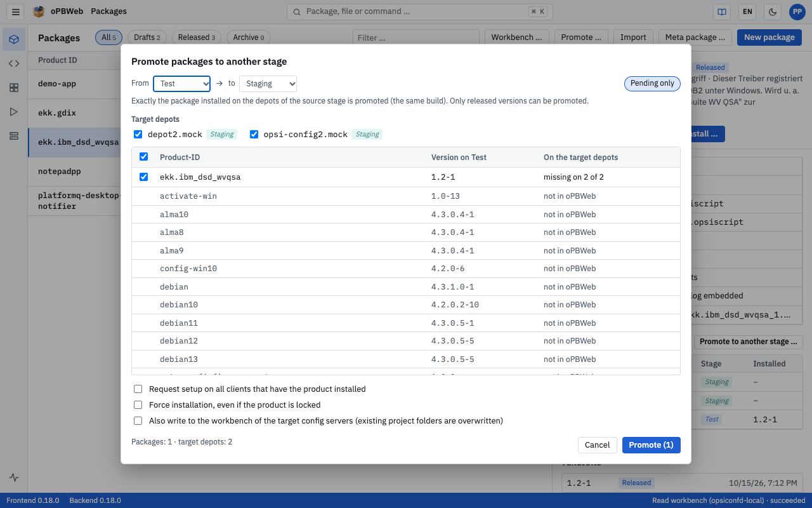812x508 pixels.
Task: Click the New package button
Action: click(769, 37)
